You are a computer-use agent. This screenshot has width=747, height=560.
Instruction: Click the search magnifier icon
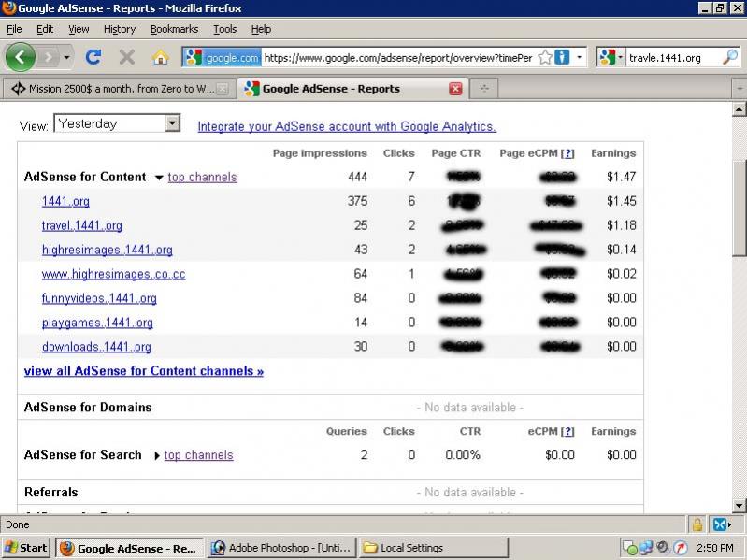(x=730, y=58)
